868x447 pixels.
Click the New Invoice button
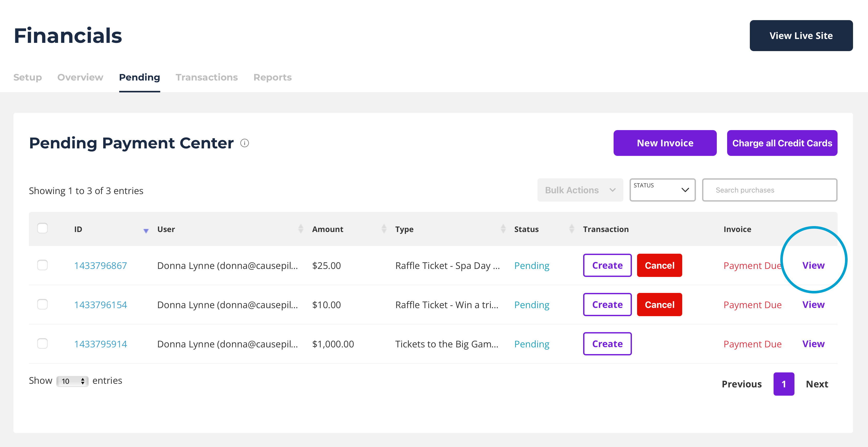(x=664, y=143)
